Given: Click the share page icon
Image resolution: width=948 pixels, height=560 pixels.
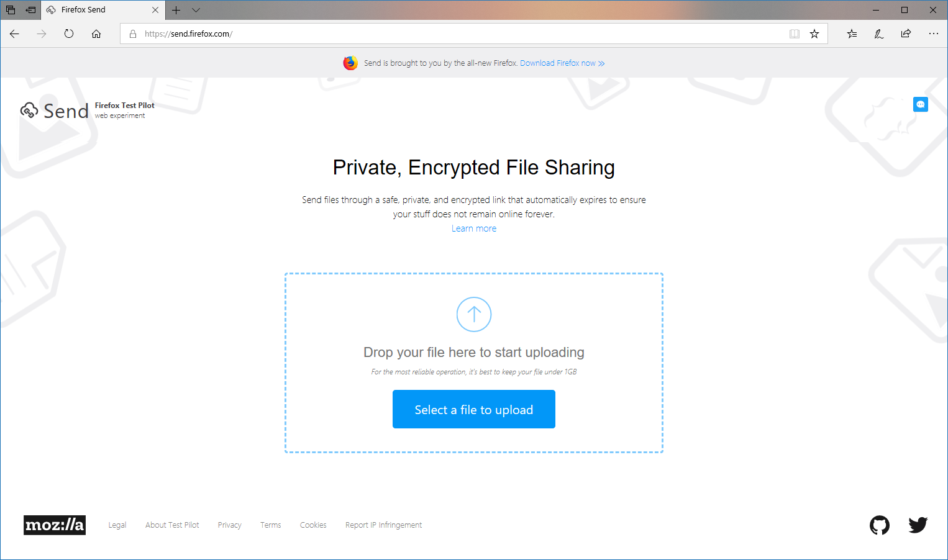Looking at the screenshot, I should pyautogui.click(x=906, y=34).
